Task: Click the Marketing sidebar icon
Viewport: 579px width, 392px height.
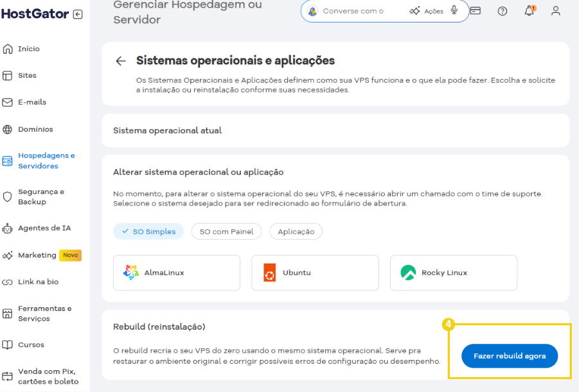Action: [x=8, y=254]
